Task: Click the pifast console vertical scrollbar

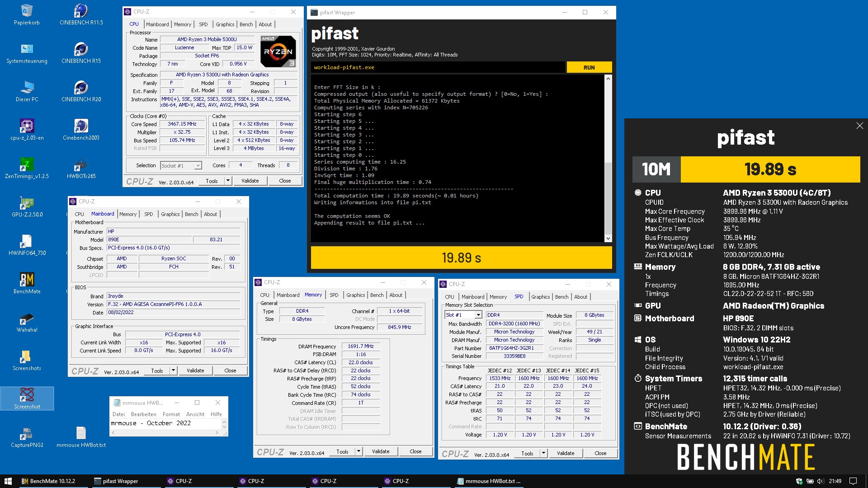Action: click(x=608, y=198)
